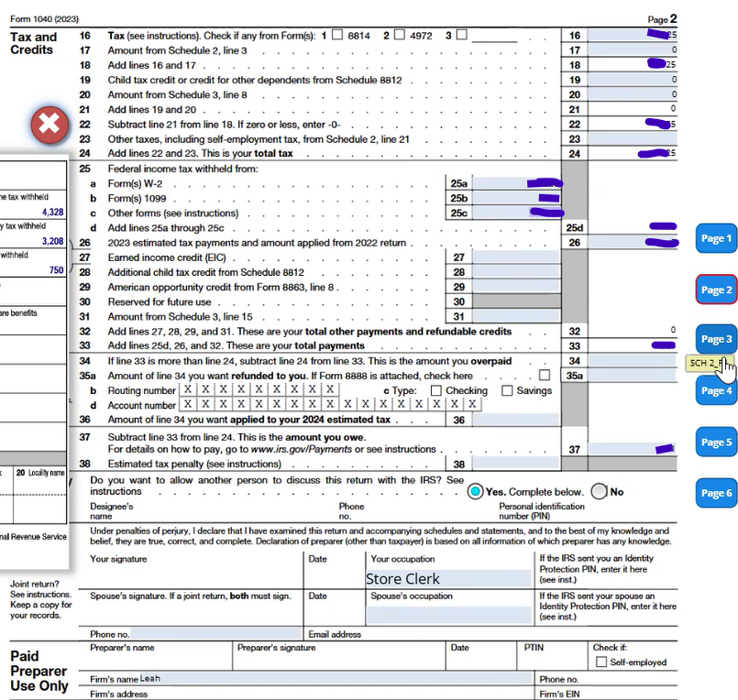The image size is (738, 700).
Task: Click line 35a refund amount field
Action: click(x=633, y=376)
